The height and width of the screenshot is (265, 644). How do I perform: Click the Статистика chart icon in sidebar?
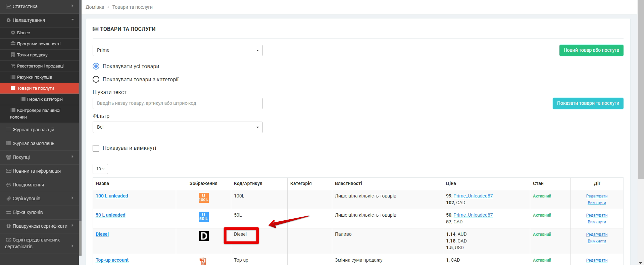tap(8, 6)
